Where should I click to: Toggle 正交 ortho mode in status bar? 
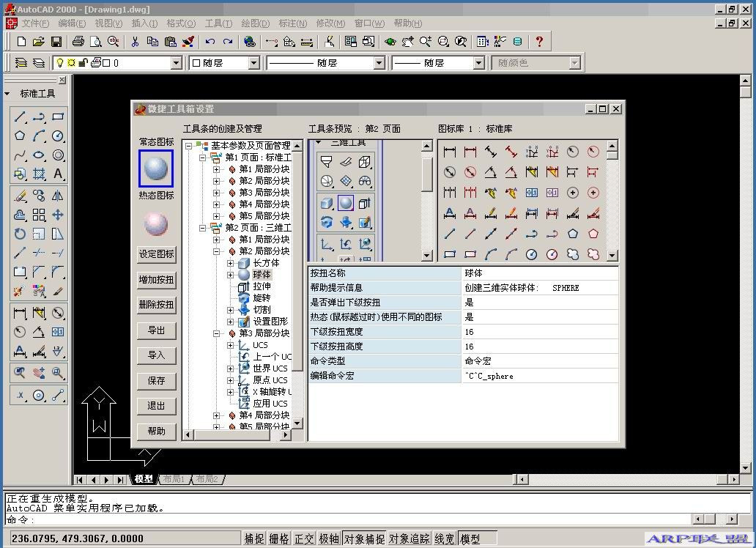304,538
